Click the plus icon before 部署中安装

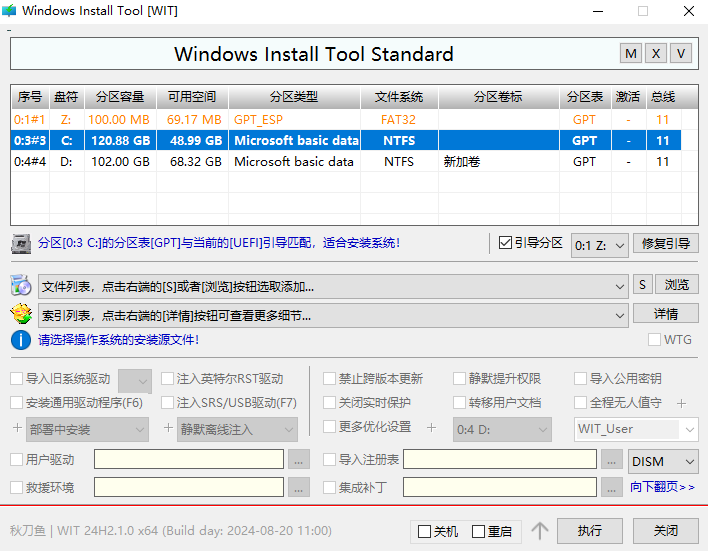[17, 427]
